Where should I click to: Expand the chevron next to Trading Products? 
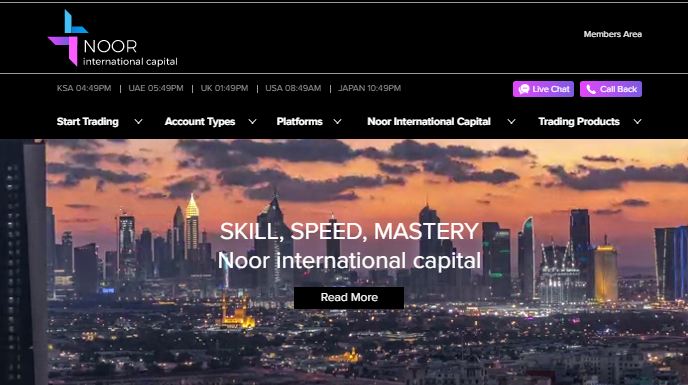[638, 122]
